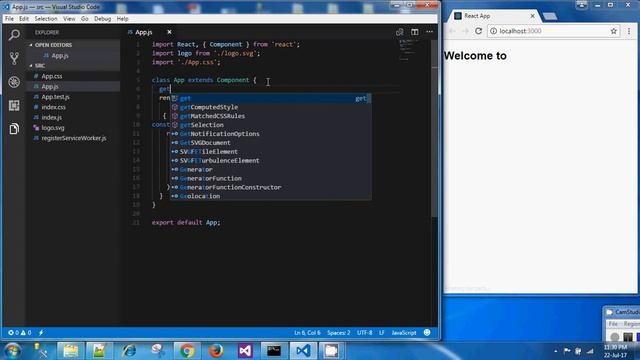This screenshot has height=360, width=640.
Task: Select the 'get' suggestion
Action: pos(271,98)
